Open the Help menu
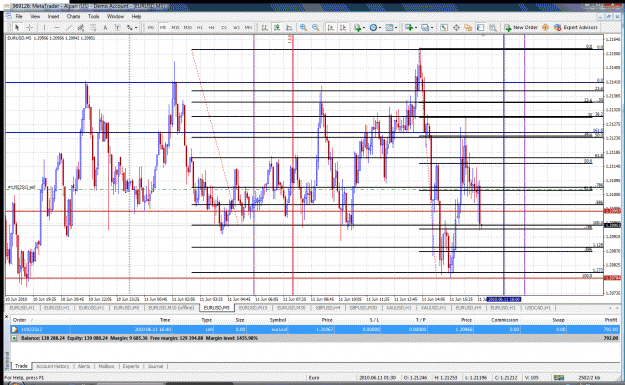Image resolution: width=625 pixels, height=385 pixels. click(x=136, y=16)
